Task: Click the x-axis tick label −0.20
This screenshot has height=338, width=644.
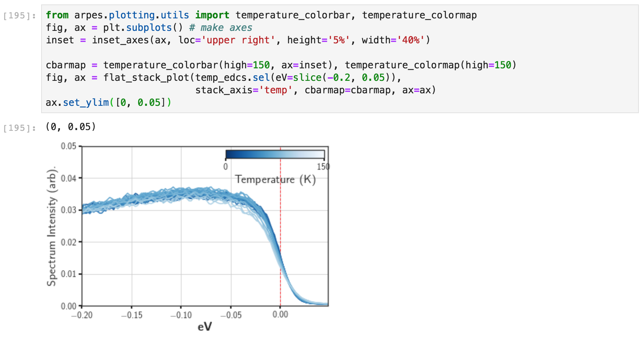Action: [82, 315]
